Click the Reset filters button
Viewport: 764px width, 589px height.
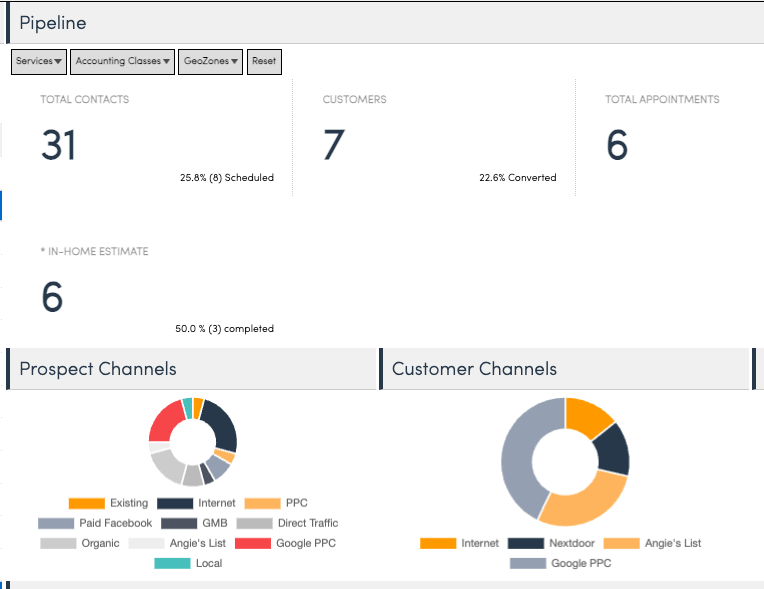(x=264, y=61)
